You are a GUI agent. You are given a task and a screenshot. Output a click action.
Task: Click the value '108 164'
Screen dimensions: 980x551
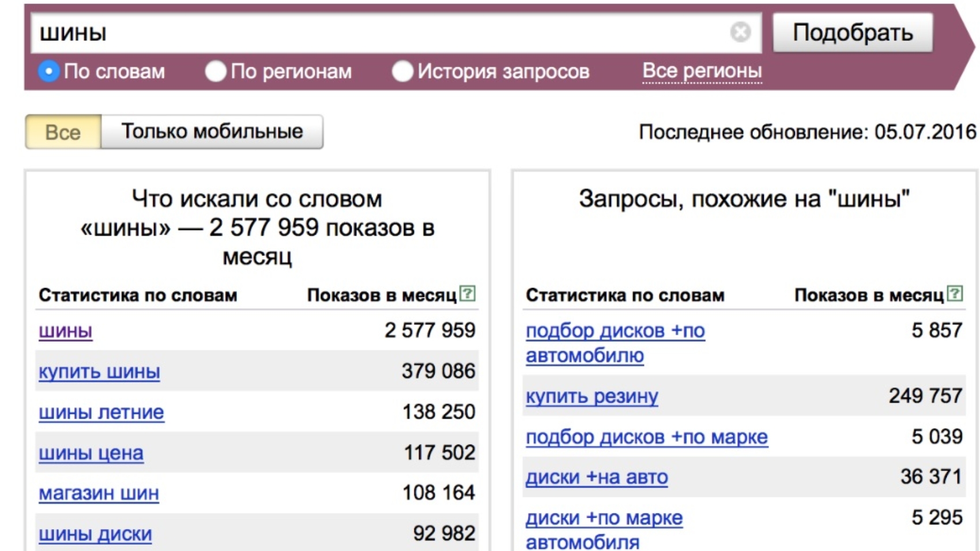(439, 493)
